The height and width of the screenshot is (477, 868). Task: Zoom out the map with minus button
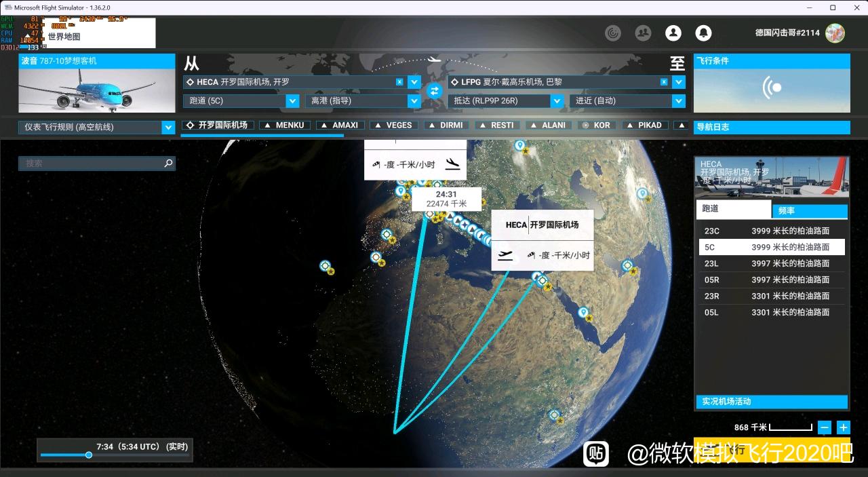tap(825, 427)
